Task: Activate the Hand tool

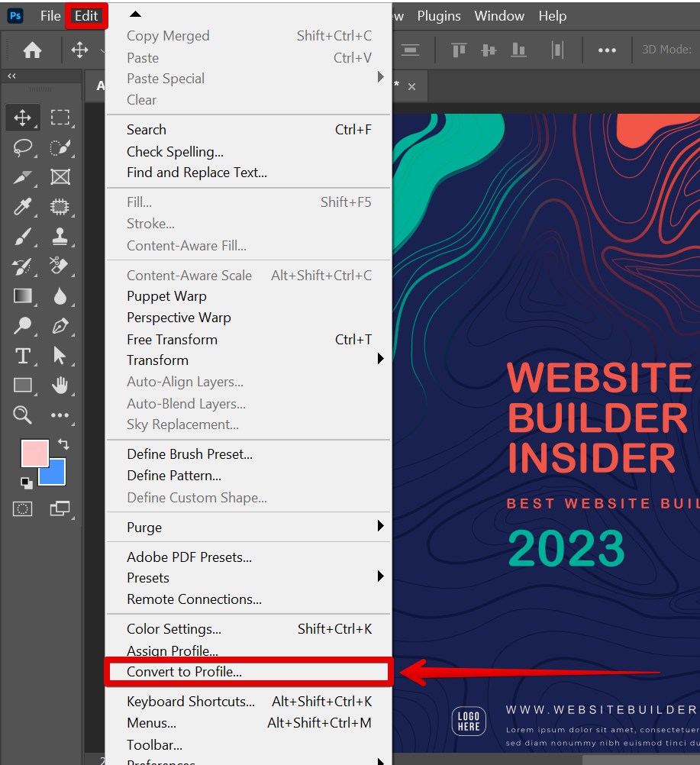Action: point(60,386)
